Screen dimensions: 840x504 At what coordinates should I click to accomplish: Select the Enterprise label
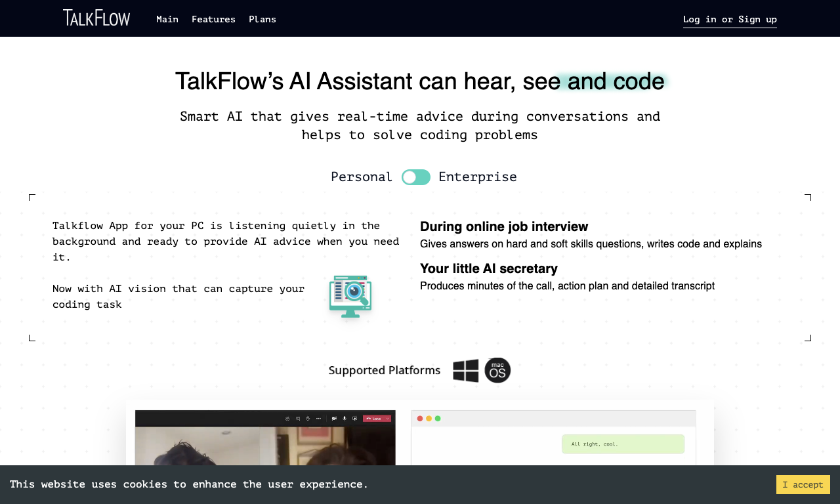point(478,177)
